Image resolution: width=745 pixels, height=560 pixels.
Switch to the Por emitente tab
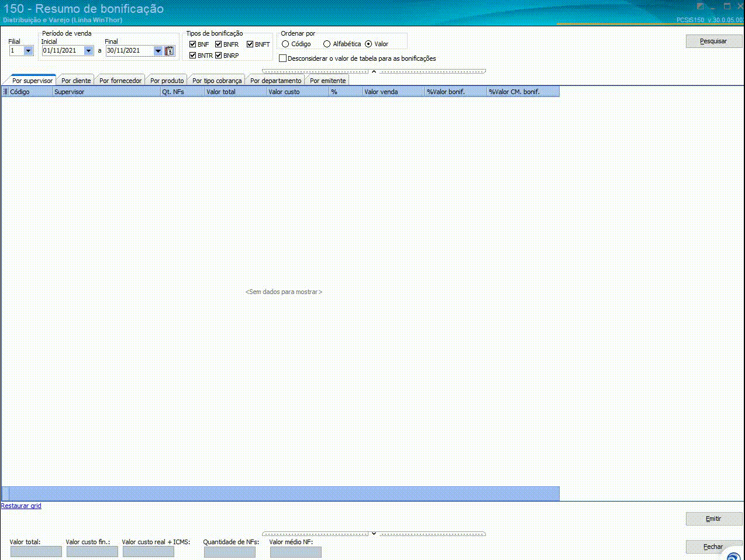tap(327, 81)
